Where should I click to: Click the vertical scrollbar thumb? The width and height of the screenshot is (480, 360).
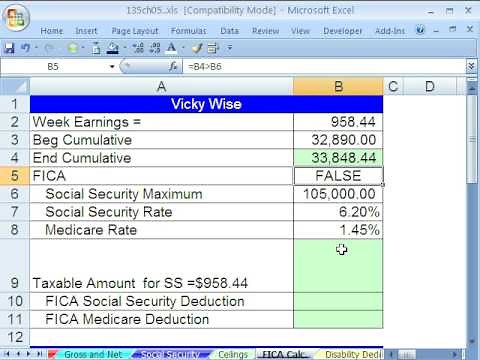coord(471,140)
